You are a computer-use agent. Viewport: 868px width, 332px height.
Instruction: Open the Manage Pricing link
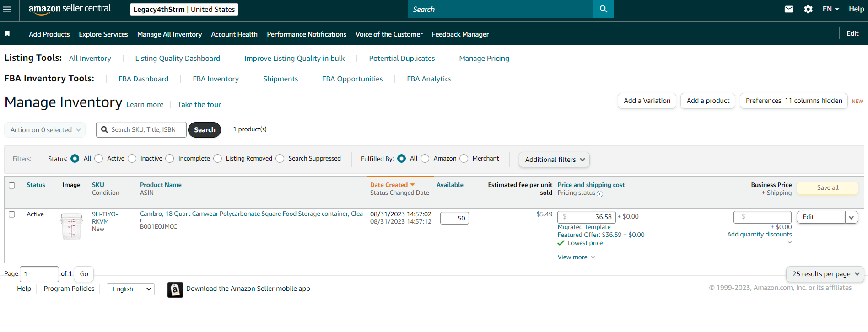484,59
